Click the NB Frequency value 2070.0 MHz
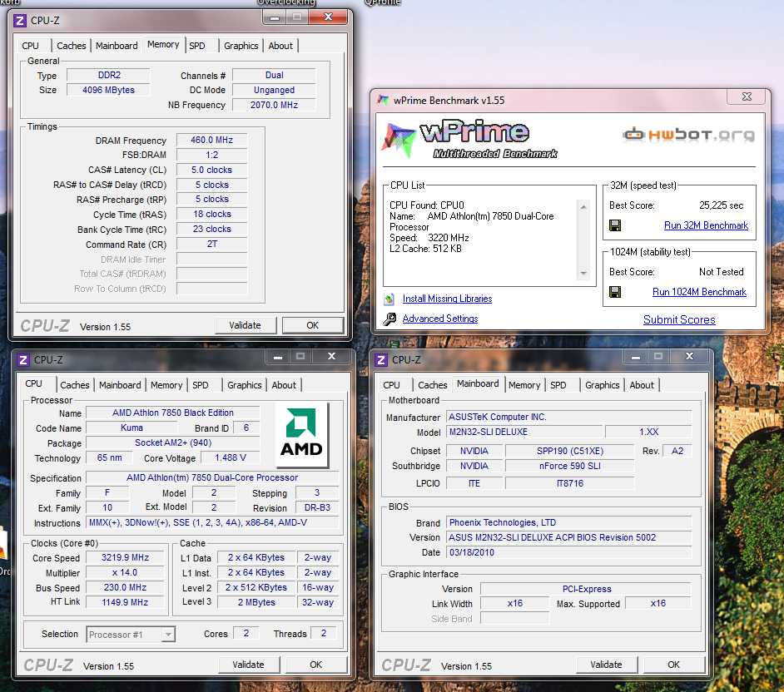 click(274, 105)
